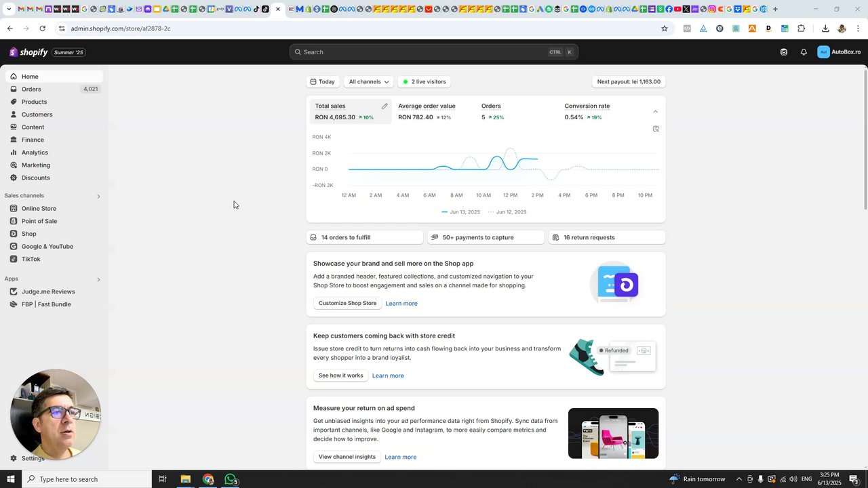Click the Shop app illustration thumbnail
This screenshot has width=868, height=488.
point(614,282)
